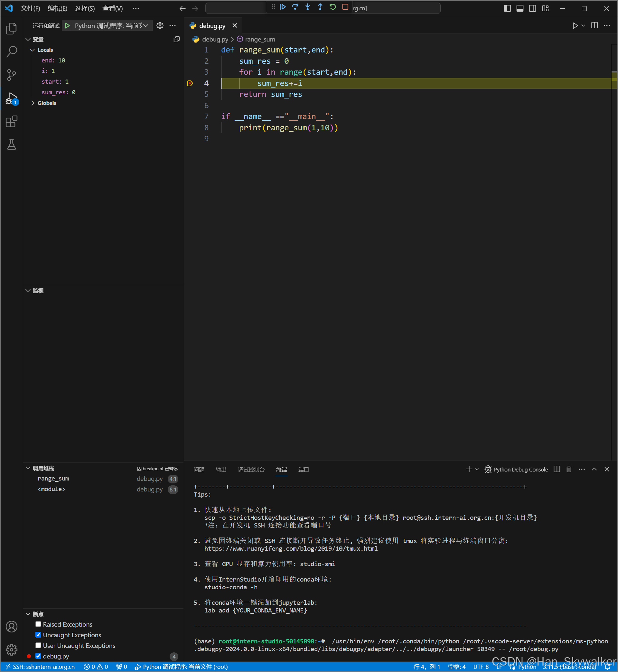Screen dimensions: 618x672
Task: Click the breakpoint marker on line 4
Action: pyautogui.click(x=190, y=83)
